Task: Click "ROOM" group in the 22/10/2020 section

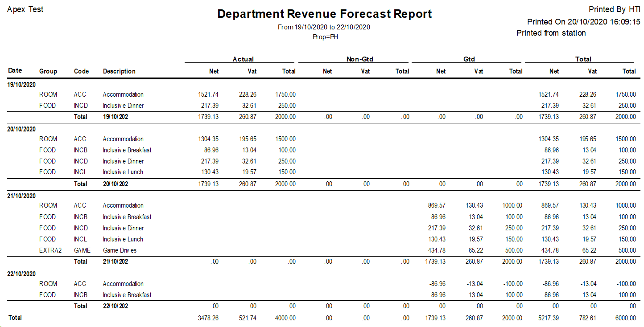Action: 48,284
